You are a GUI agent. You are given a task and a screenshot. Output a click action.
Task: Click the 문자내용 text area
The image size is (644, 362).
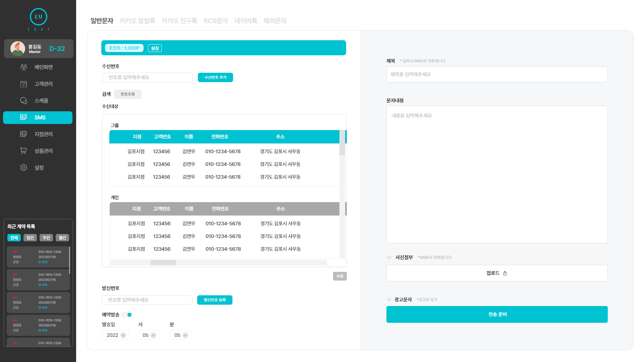497,175
